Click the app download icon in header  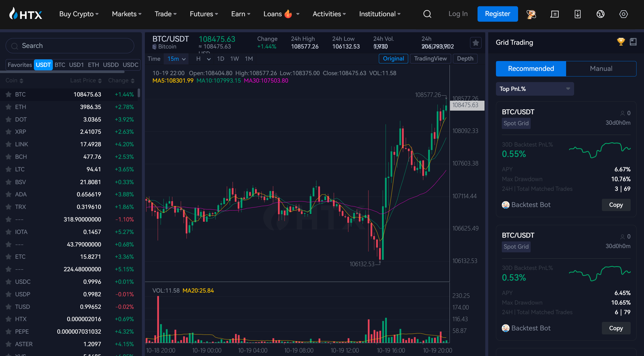578,14
